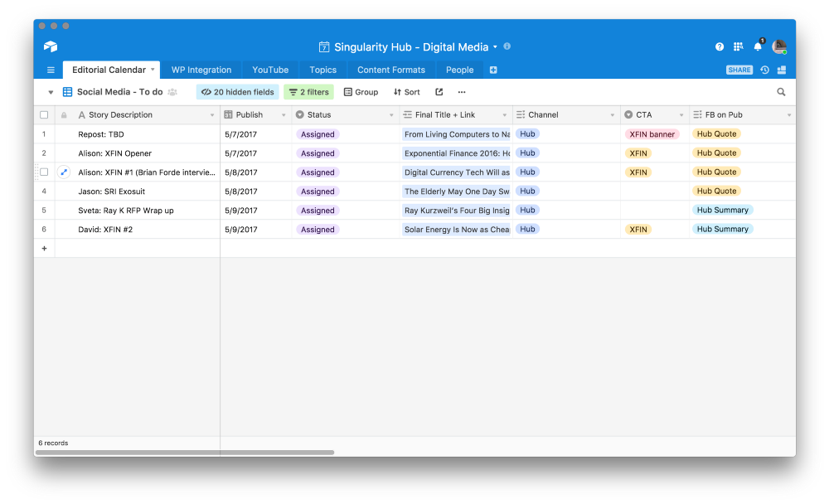
Task: Switch to the Content Formats tab
Action: (391, 70)
